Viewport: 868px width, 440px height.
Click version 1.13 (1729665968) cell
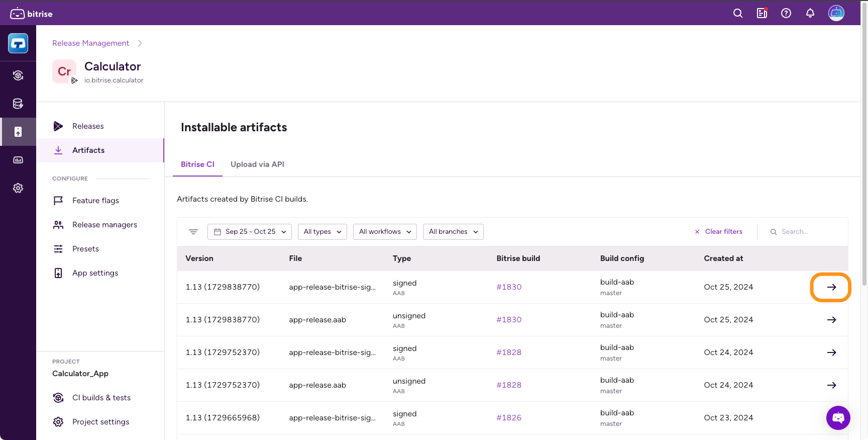click(x=223, y=418)
